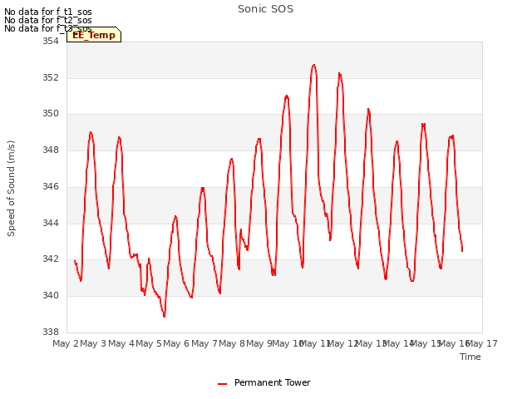Click the May 5 x-axis tick label
Screen dimensions: 532x399
pyautogui.click(x=149, y=343)
